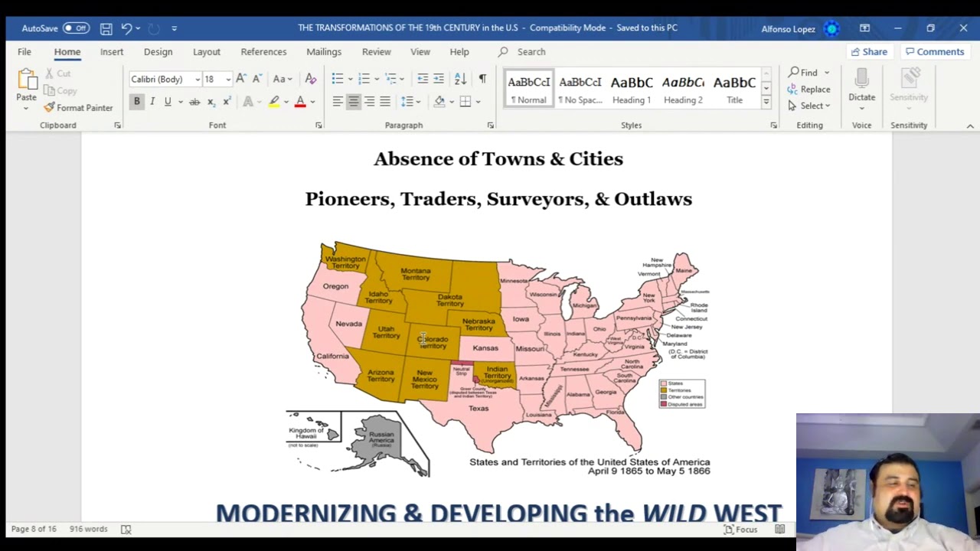
Task: Toggle Underline formatting
Action: coord(168,102)
